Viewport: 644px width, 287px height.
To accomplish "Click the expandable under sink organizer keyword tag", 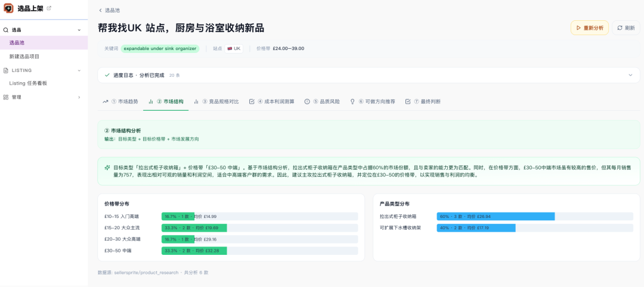I will click(x=160, y=48).
